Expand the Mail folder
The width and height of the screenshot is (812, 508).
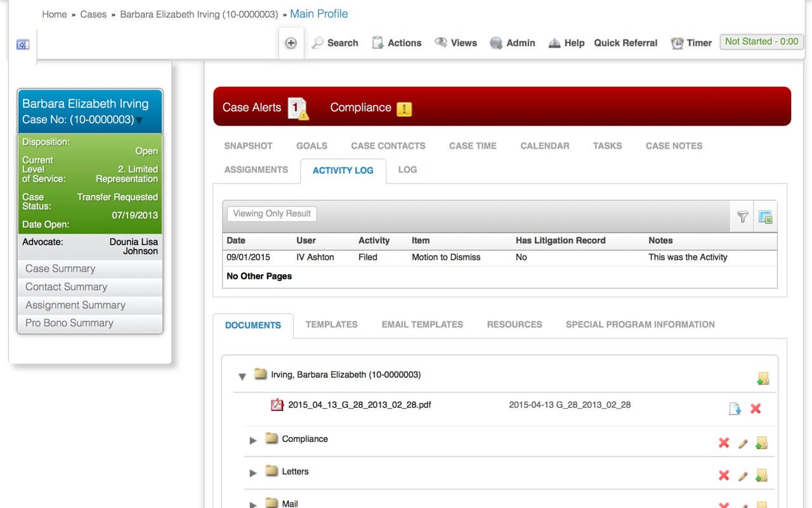pos(253,504)
